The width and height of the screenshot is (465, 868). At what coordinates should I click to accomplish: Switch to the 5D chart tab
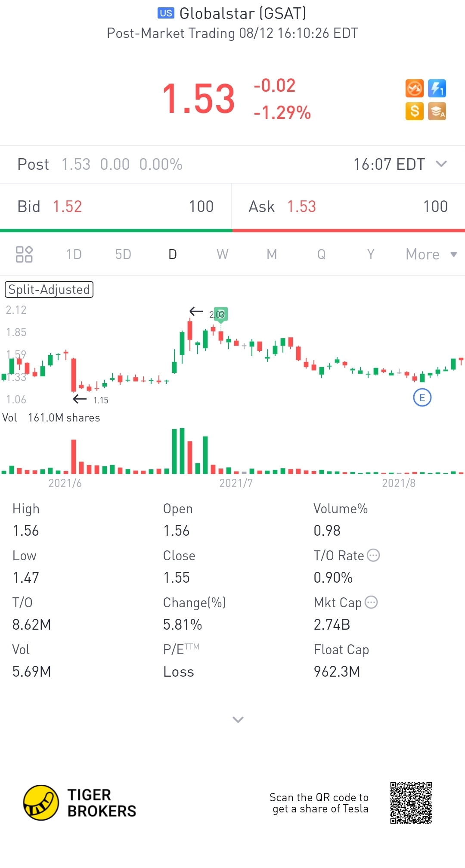[x=123, y=254]
